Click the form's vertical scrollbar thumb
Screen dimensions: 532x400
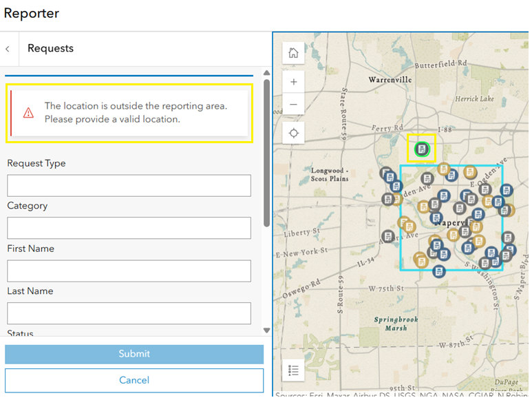(x=266, y=153)
